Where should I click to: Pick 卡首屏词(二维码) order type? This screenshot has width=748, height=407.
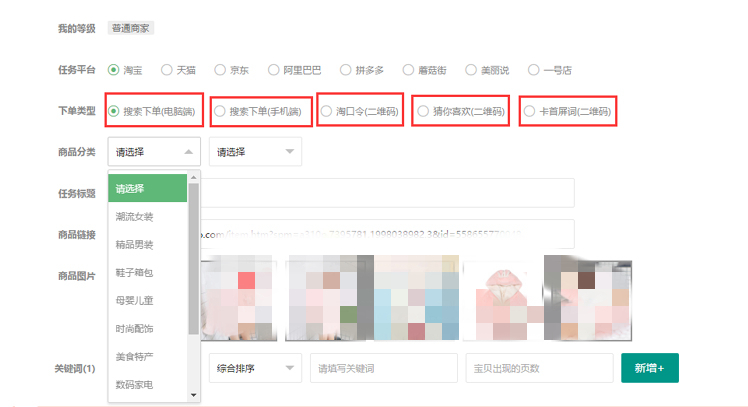(x=530, y=112)
